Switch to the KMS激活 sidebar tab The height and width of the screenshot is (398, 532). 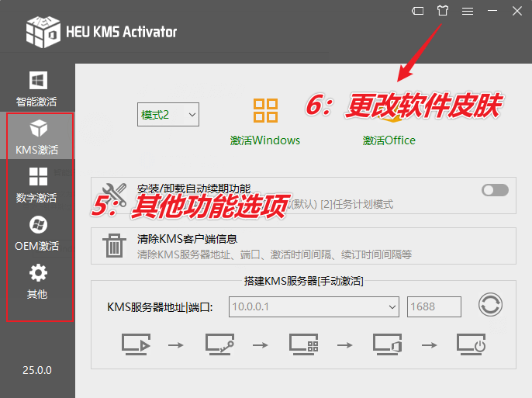point(36,137)
